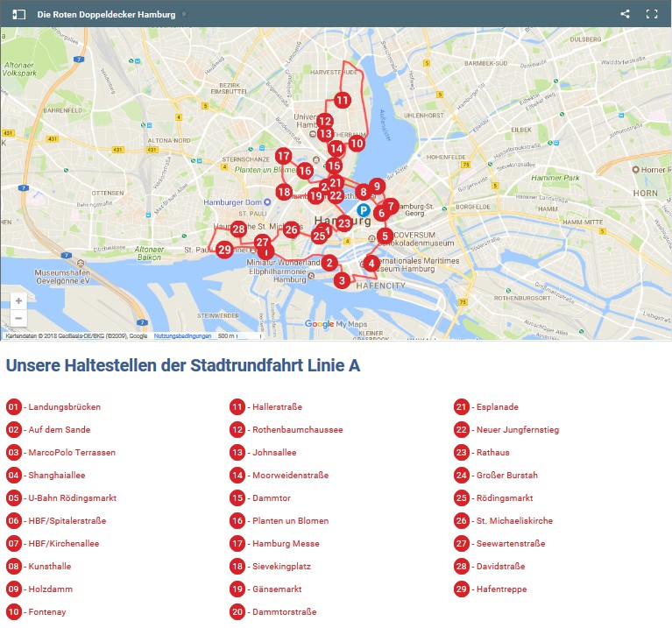Viewport: 672px width, 628px height.
Task: Select stop marker 10 on the map
Action: 357,143
